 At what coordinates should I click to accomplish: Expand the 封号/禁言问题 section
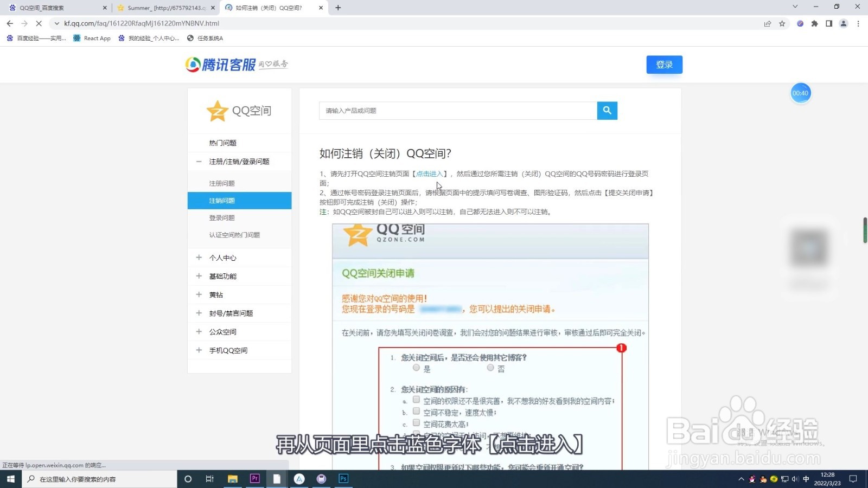(x=199, y=313)
